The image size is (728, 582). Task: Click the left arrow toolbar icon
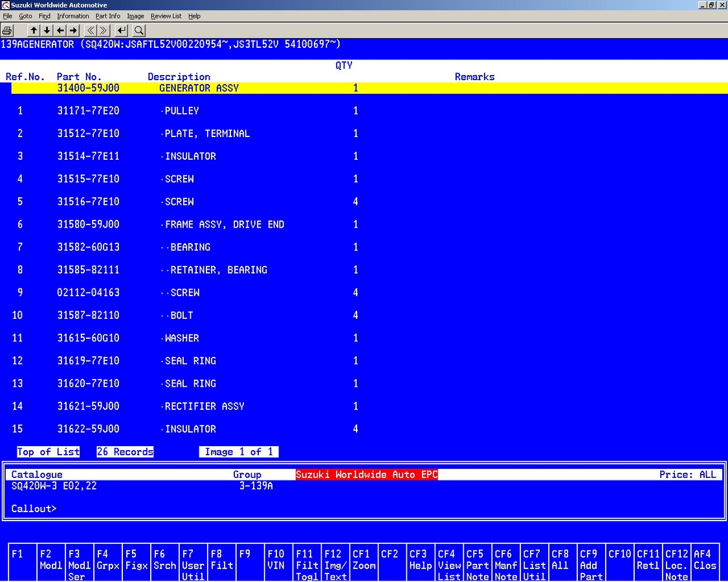click(x=60, y=30)
